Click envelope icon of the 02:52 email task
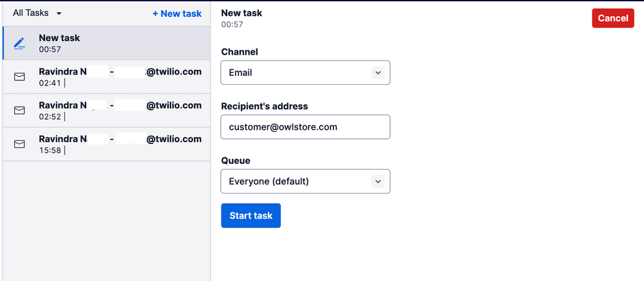The image size is (644, 281). (19, 111)
